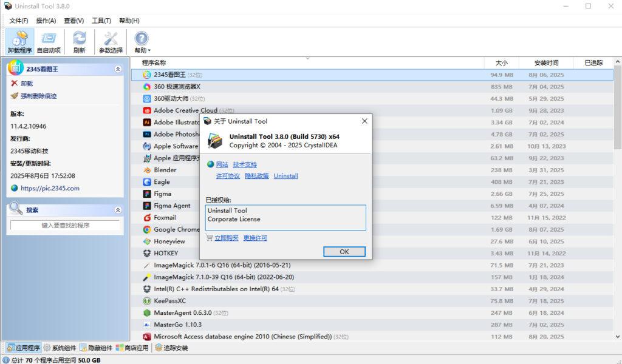Select Blender in the program list
622x364 pixels.
[165, 170]
